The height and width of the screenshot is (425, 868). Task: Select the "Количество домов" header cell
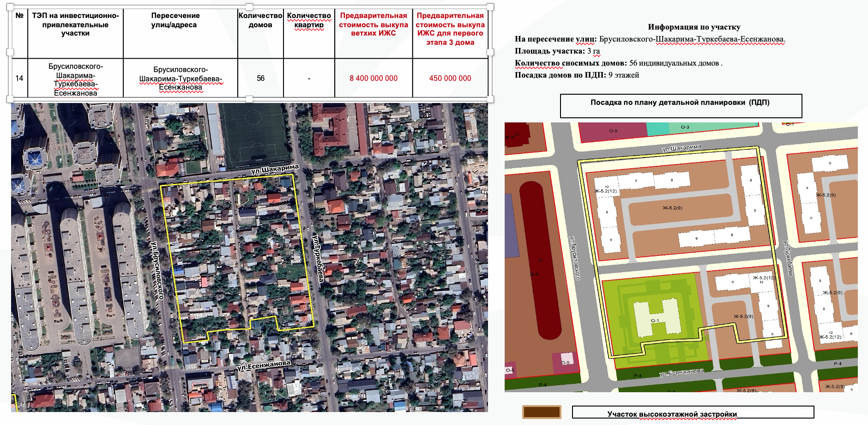[260, 32]
